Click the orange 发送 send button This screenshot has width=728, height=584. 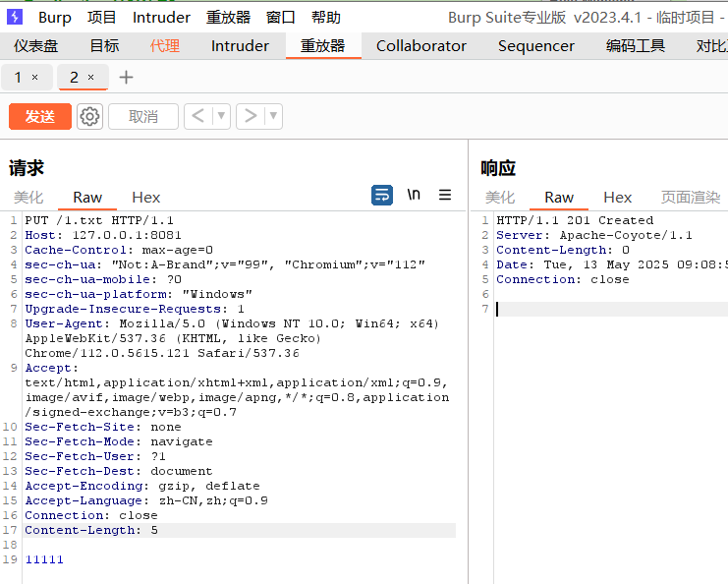point(40,116)
